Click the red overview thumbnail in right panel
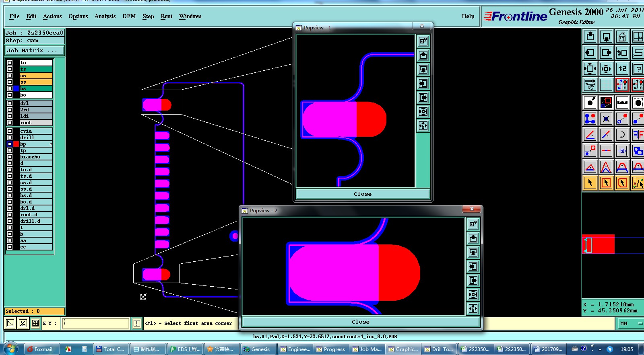The height and width of the screenshot is (355, 644). [x=599, y=244]
